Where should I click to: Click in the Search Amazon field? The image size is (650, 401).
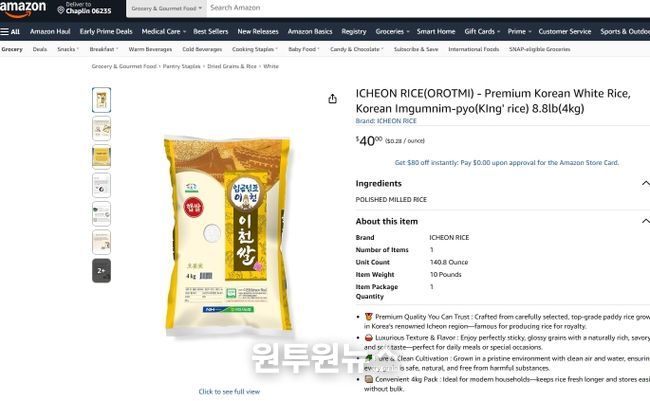(428, 8)
